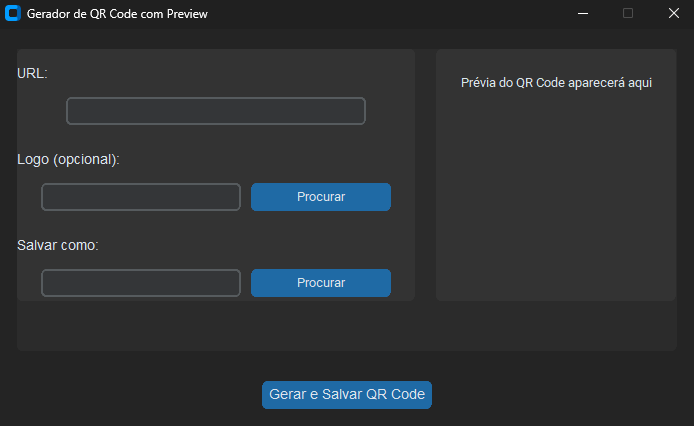Click the 'Salvar como:' label
This screenshot has width=694, height=426.
(58, 245)
